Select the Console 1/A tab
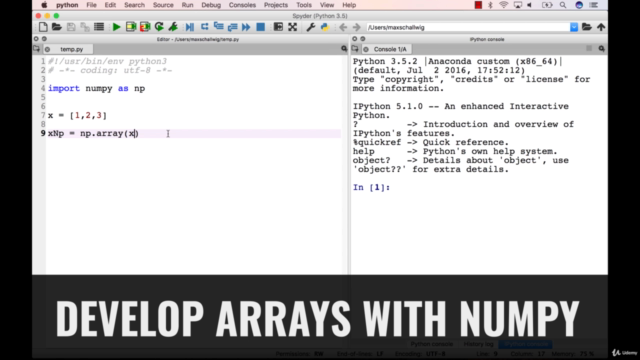The height and width of the screenshot is (360, 640). click(x=390, y=49)
